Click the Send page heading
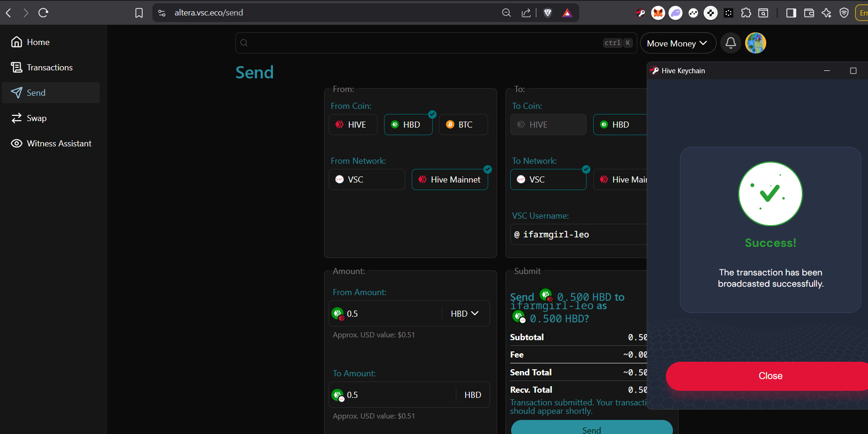 pyautogui.click(x=255, y=73)
